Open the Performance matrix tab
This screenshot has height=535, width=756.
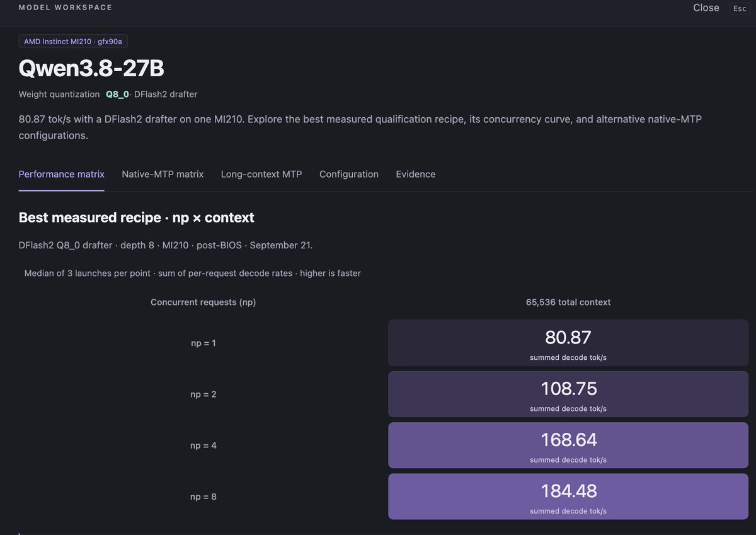pyautogui.click(x=62, y=174)
